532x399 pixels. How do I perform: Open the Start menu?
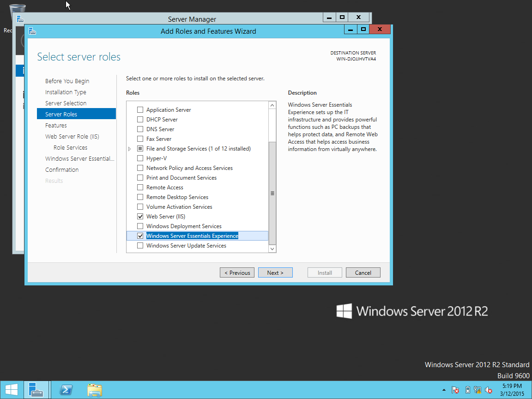[12, 390]
